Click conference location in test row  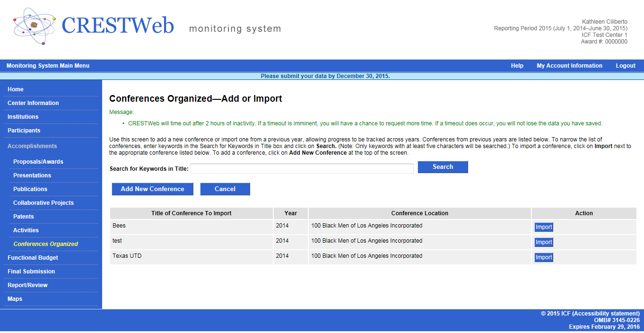pos(366,241)
